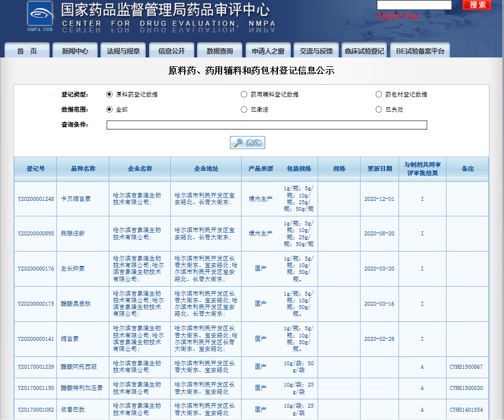The height and width of the screenshot is (420, 504).
Task: Open the 法规与规章 tab
Action: pos(123,51)
